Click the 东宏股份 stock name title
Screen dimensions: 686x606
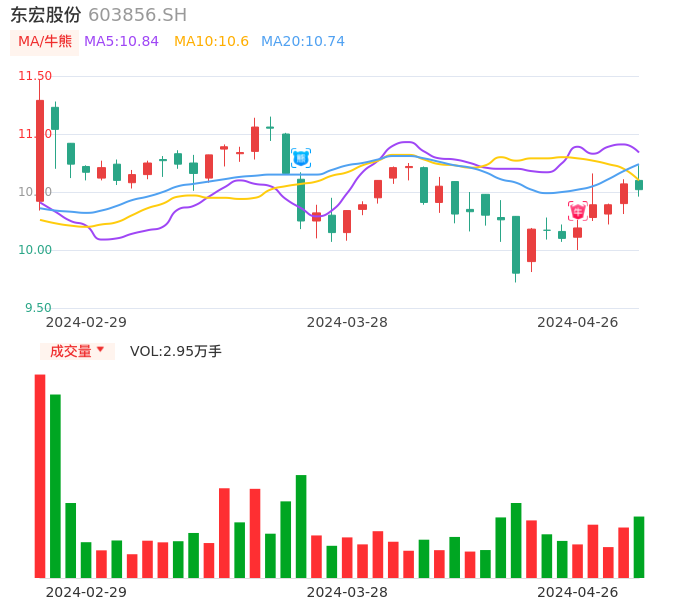[46, 15]
